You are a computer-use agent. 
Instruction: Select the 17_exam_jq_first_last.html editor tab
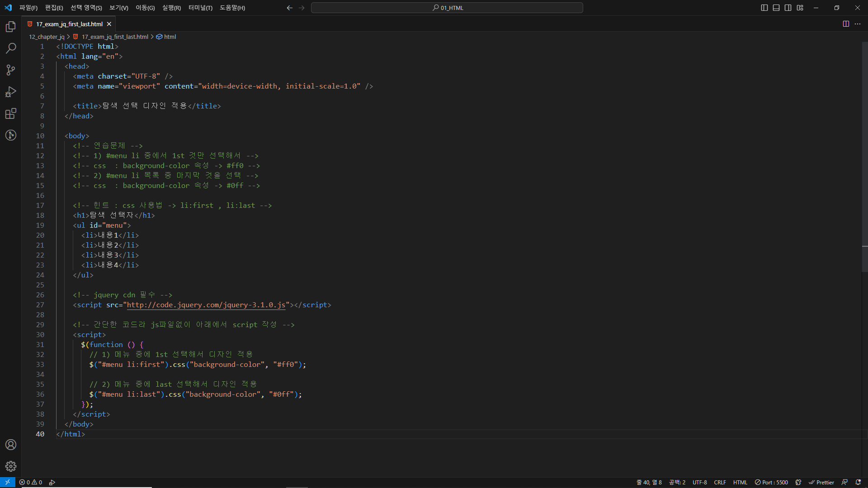click(69, 24)
